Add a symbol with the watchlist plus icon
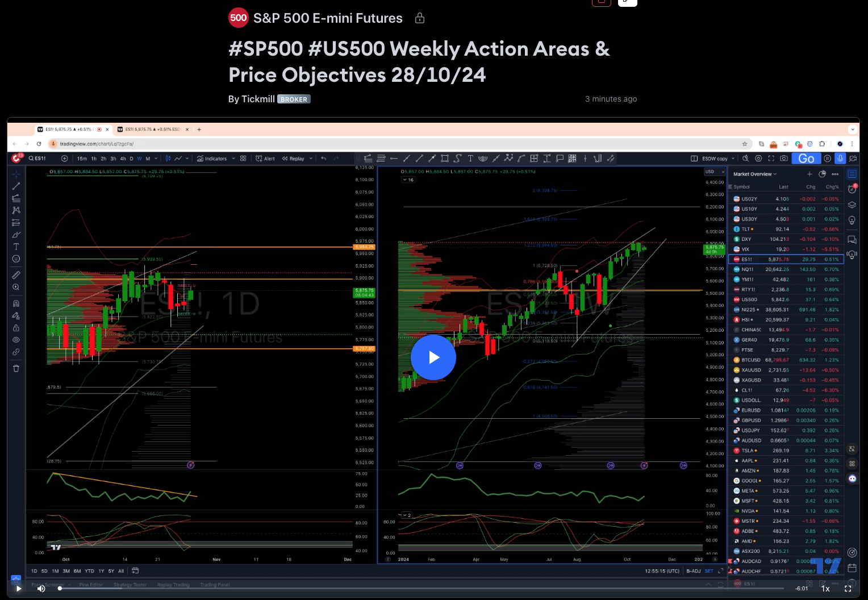The width and height of the screenshot is (868, 600). tap(809, 174)
